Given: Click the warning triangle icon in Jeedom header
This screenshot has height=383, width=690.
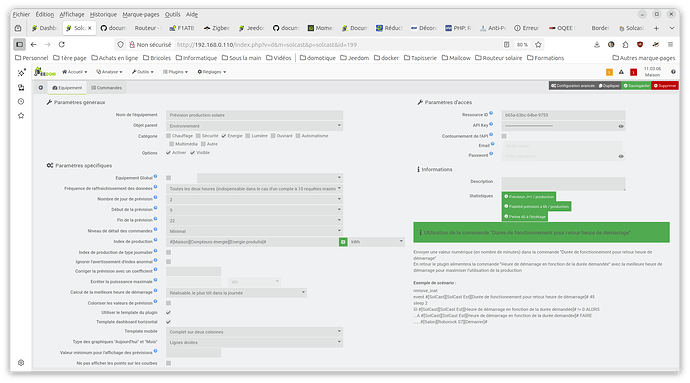Looking at the screenshot, I should pos(621,72).
